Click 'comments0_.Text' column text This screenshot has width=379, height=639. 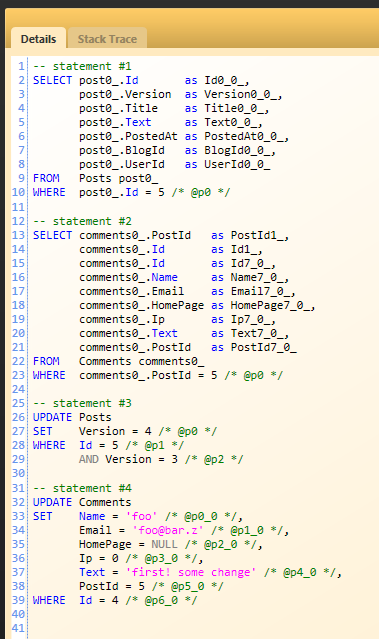(128, 333)
